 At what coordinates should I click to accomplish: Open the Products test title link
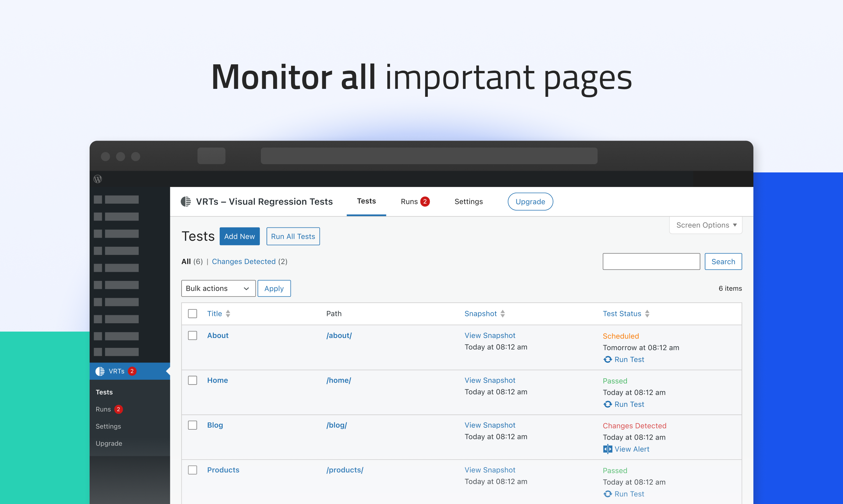pos(223,470)
